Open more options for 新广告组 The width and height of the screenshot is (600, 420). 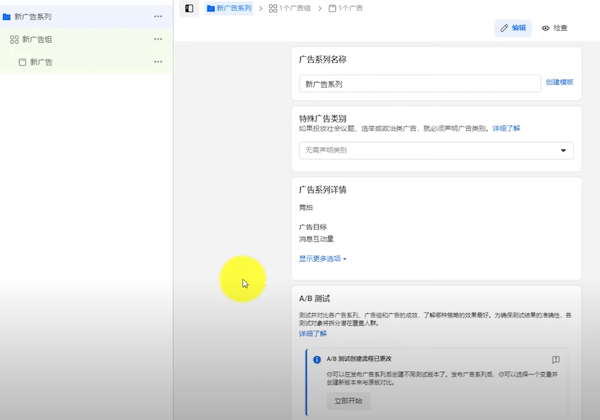point(158,39)
